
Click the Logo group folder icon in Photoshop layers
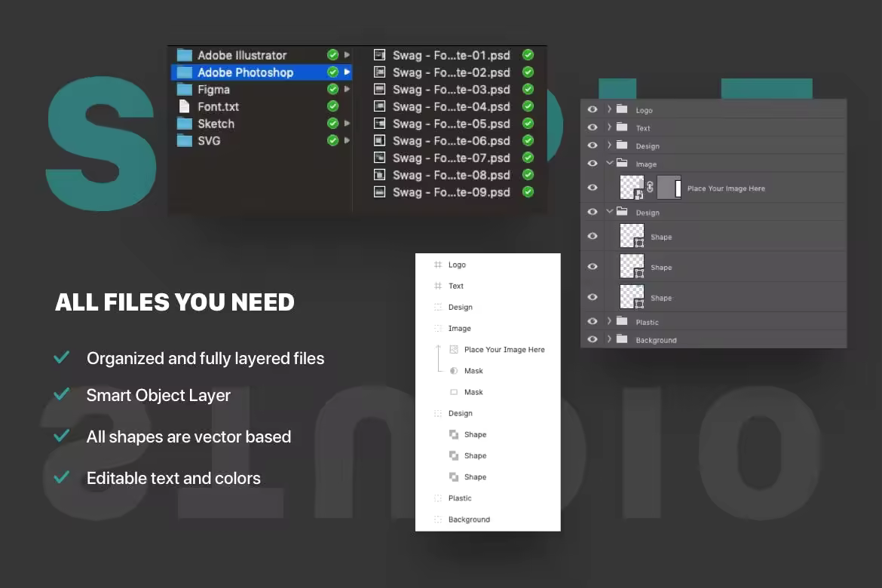tap(622, 109)
